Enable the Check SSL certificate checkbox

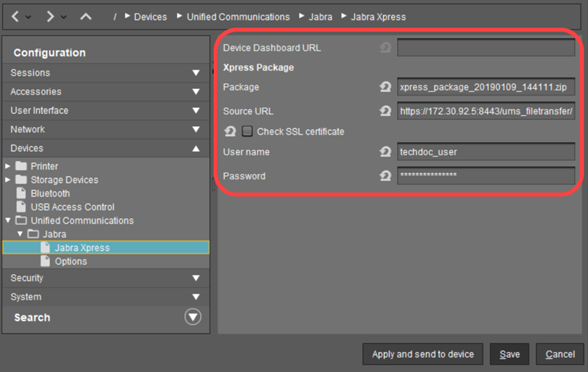[247, 132]
